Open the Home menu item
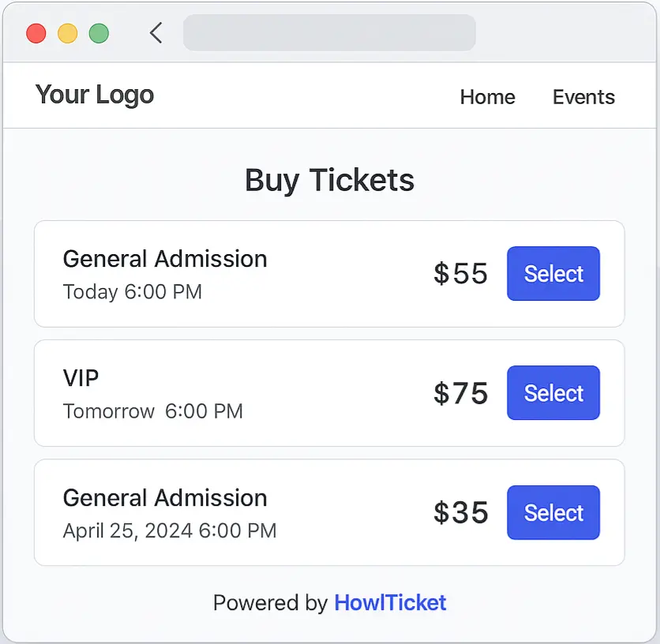 (x=487, y=97)
